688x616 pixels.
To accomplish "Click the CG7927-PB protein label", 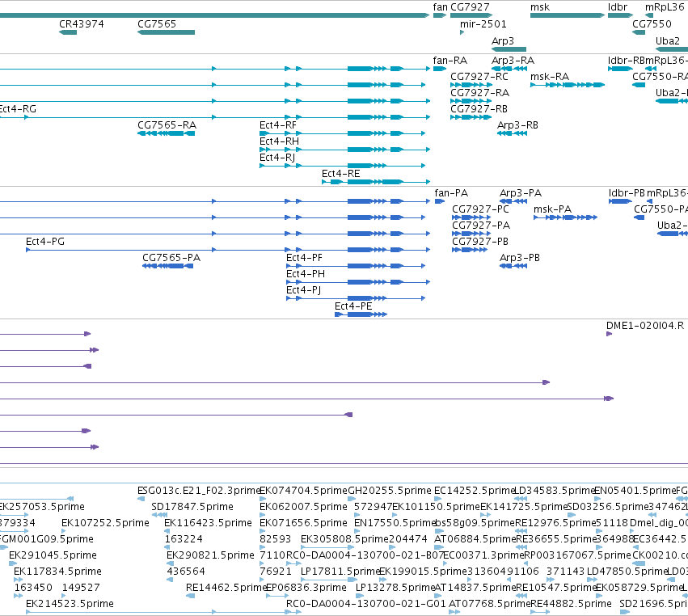I will (x=480, y=242).
